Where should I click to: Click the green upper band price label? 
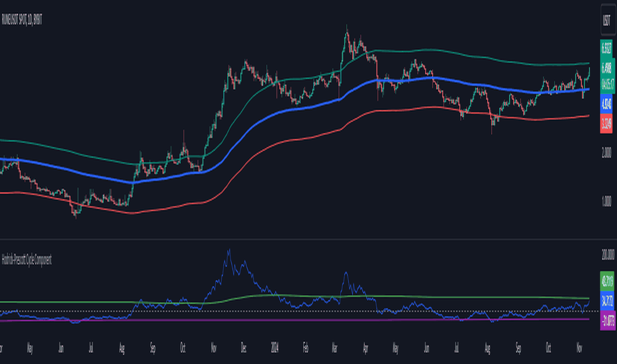coord(606,49)
